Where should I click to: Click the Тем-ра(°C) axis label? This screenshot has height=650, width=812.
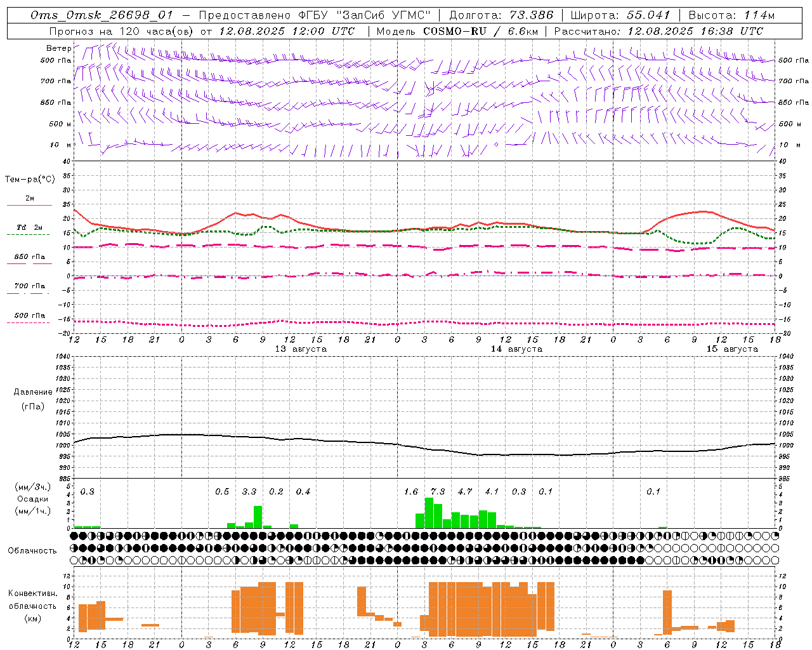coord(30,180)
